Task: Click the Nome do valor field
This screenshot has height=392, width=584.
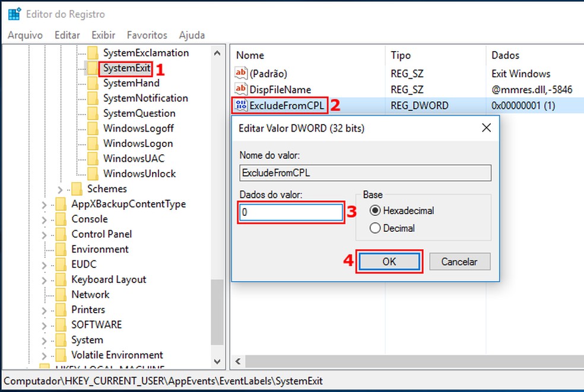Action: point(366,173)
